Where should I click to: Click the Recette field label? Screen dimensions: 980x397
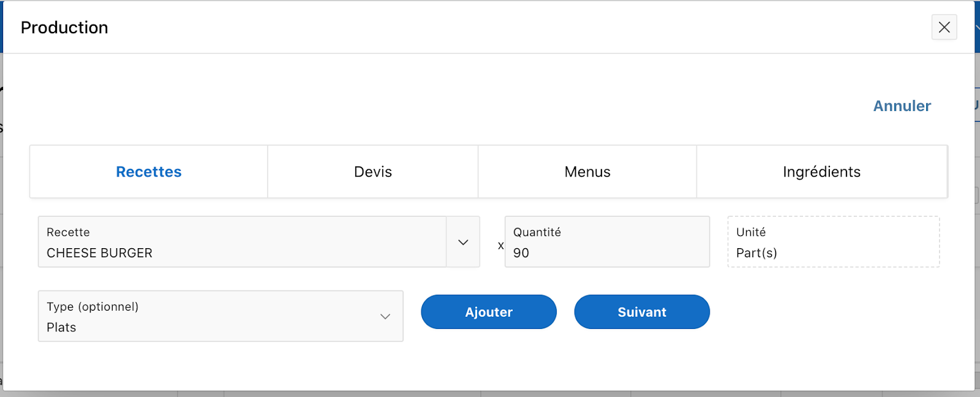tap(68, 232)
